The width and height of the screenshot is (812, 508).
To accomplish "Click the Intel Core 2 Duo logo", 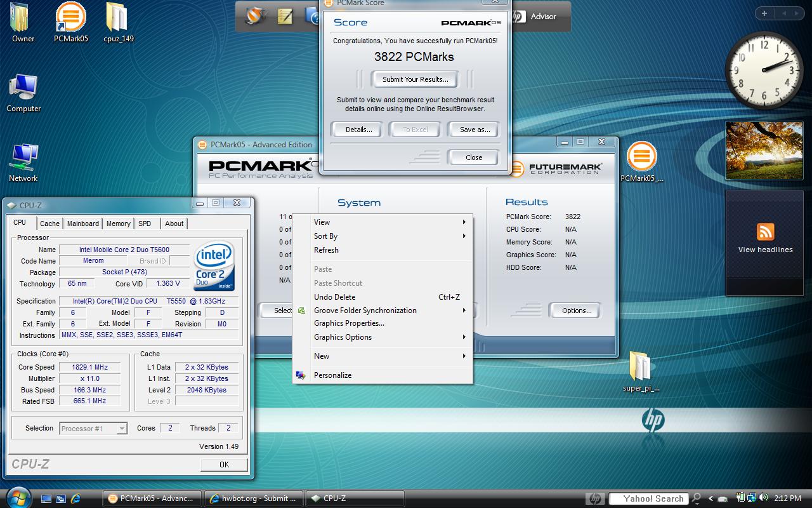I will tap(215, 267).
